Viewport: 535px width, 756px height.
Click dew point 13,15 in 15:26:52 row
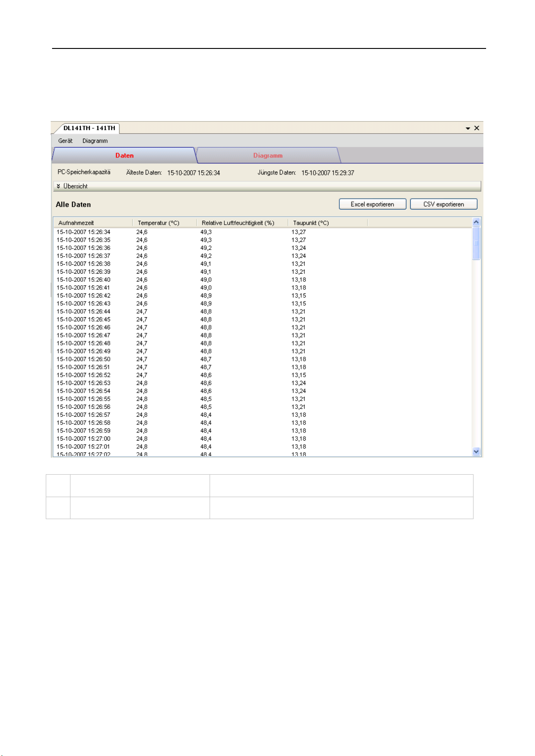pos(298,376)
